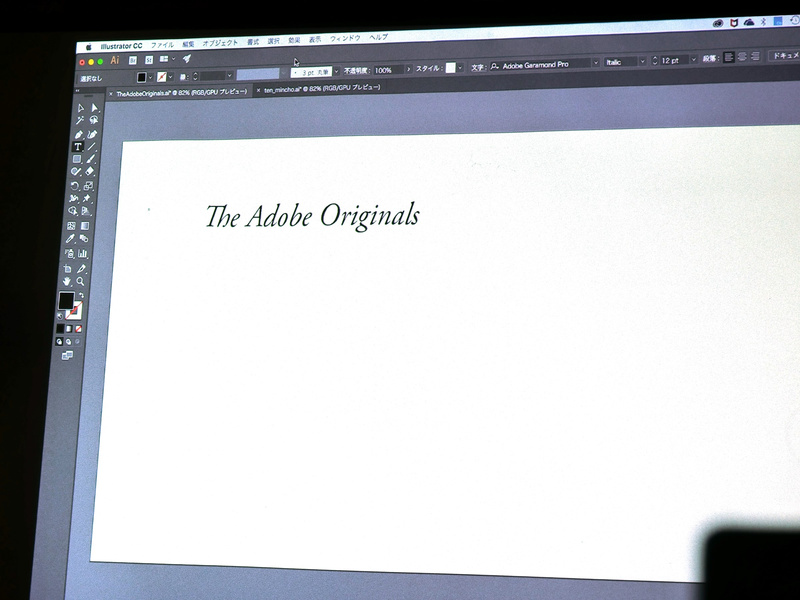Open the graphic style dropdown
The width and height of the screenshot is (800, 600).
tap(460, 67)
